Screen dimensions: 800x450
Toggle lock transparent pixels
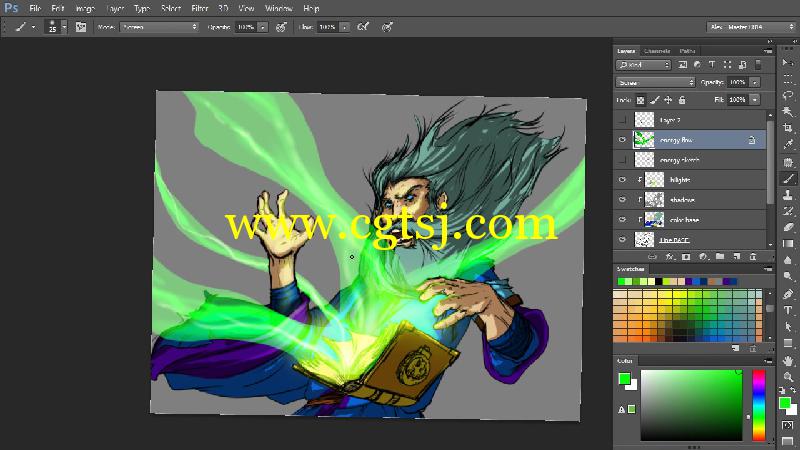coord(640,100)
